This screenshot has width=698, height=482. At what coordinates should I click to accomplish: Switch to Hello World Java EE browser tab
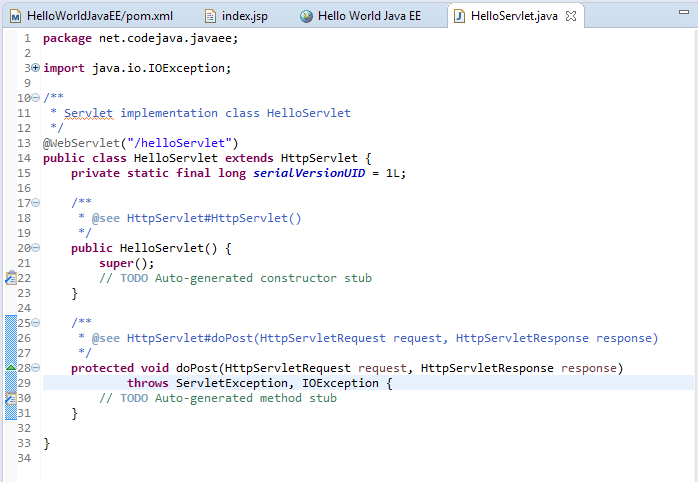[361, 16]
